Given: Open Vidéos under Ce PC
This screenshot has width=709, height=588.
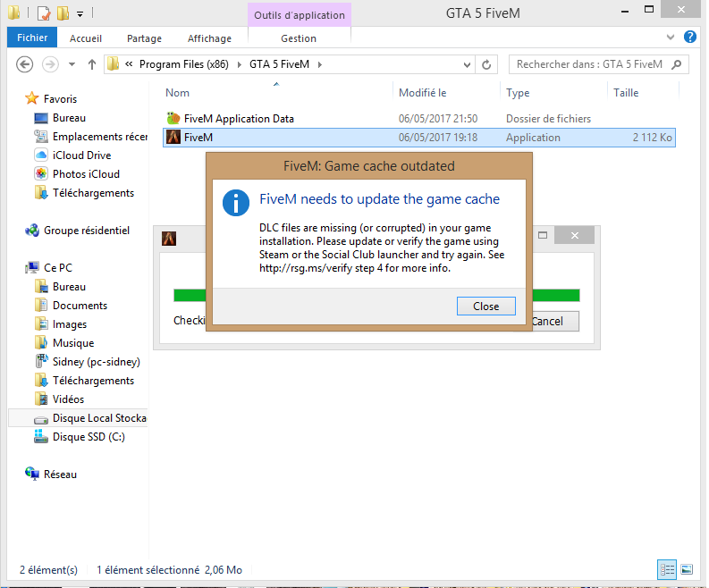Looking at the screenshot, I should pyautogui.click(x=68, y=399).
